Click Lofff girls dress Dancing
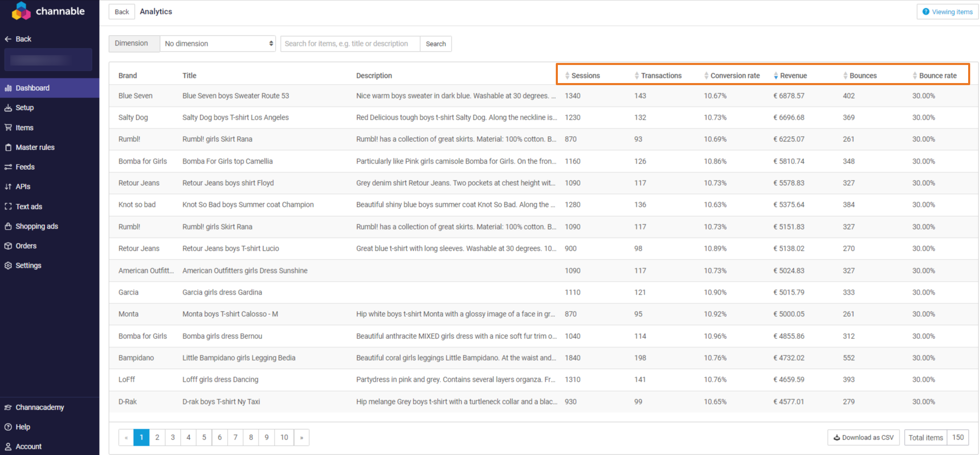The width and height of the screenshot is (980, 455). point(220,380)
